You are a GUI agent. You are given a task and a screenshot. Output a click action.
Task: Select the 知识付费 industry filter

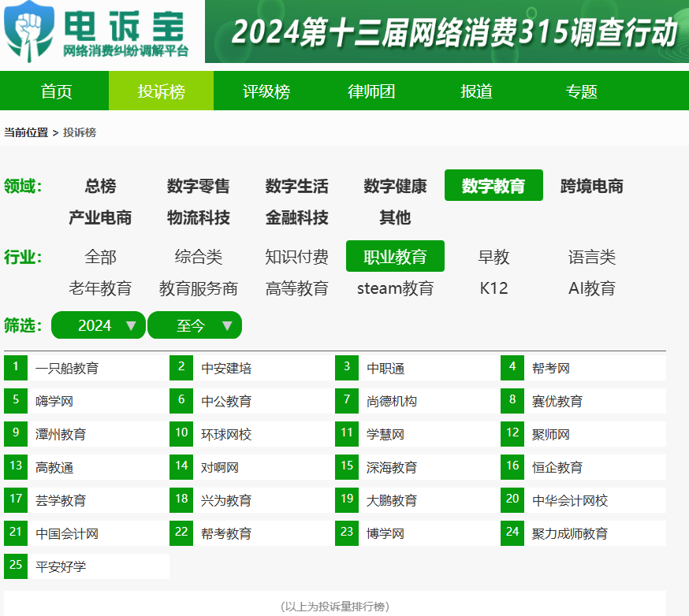(x=296, y=257)
